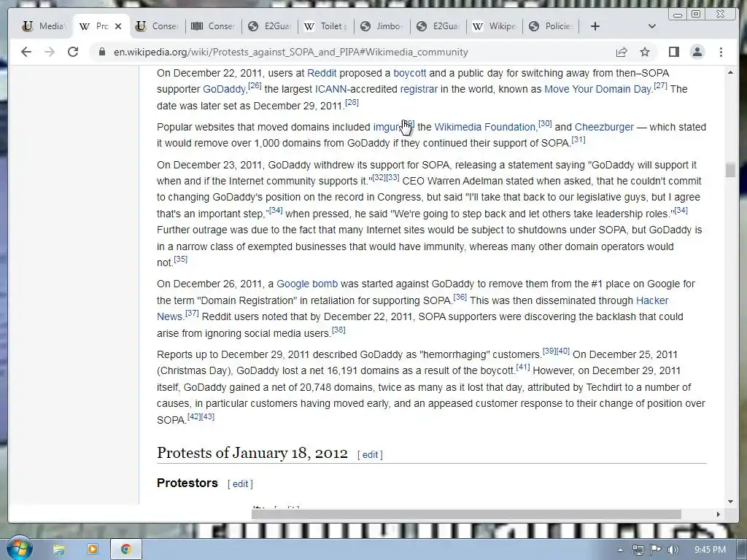
Task: Close the active Protests tab
Action: (x=118, y=26)
